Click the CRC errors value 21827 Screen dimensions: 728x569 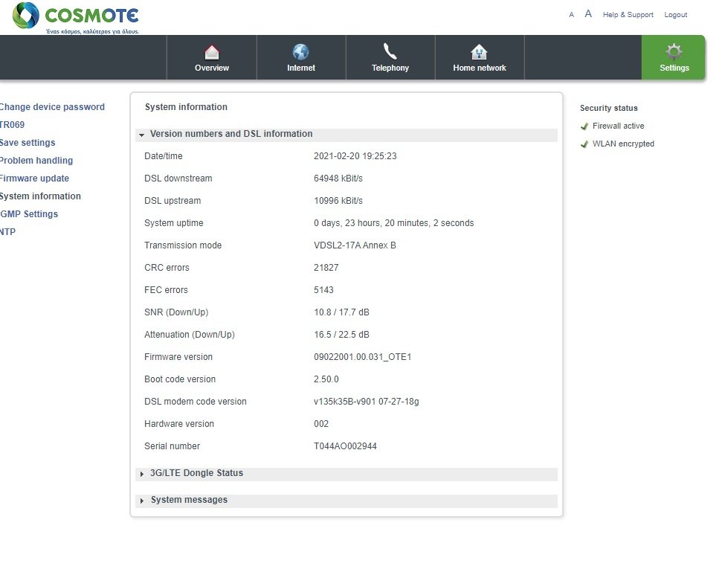click(x=326, y=268)
